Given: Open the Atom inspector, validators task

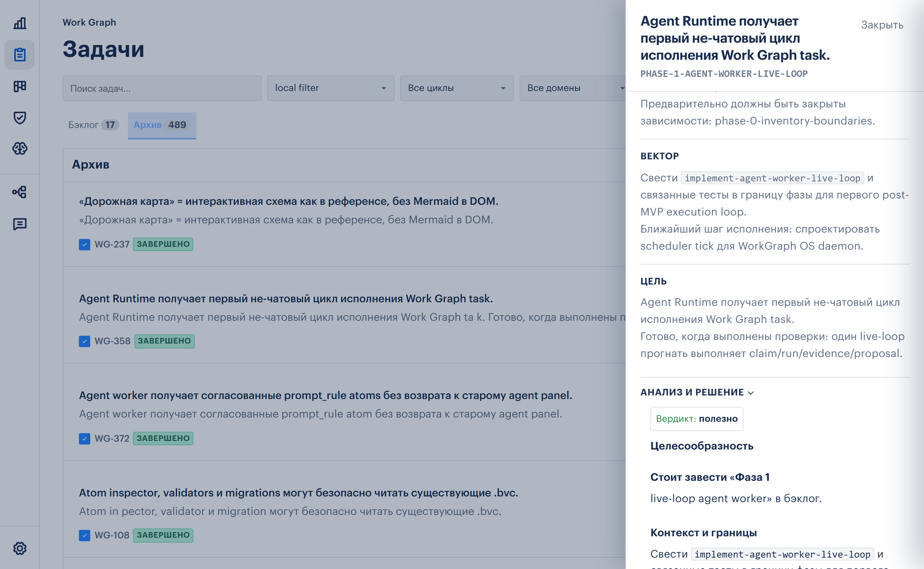Looking at the screenshot, I should point(299,493).
